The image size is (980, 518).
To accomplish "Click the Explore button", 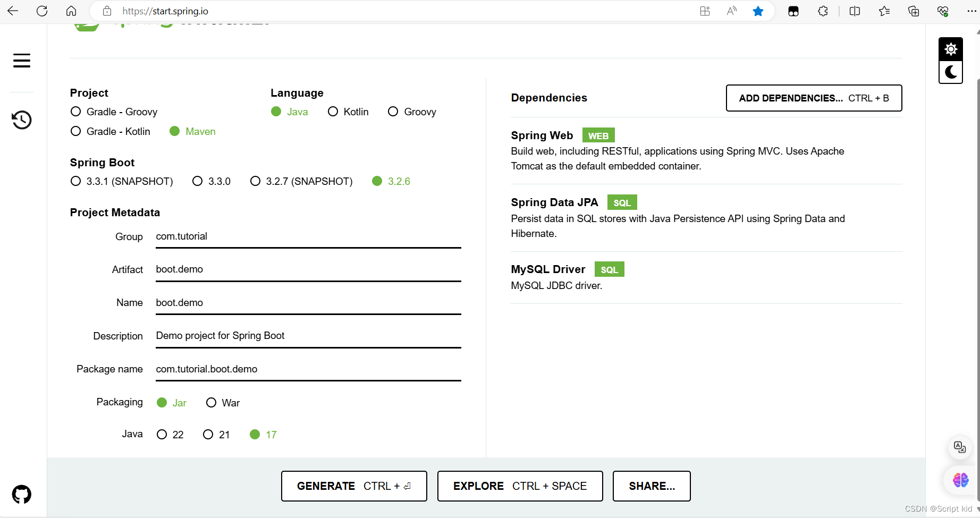I will [520, 486].
